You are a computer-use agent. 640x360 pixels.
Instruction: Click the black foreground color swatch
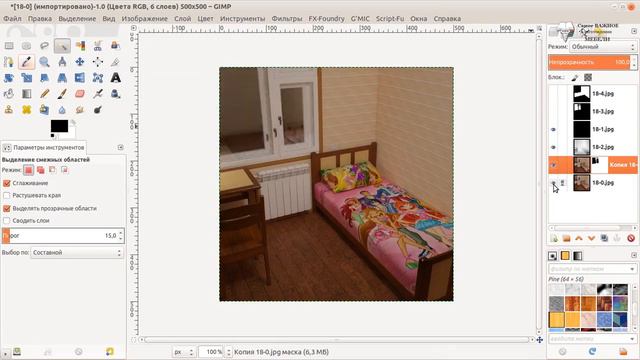[59, 126]
